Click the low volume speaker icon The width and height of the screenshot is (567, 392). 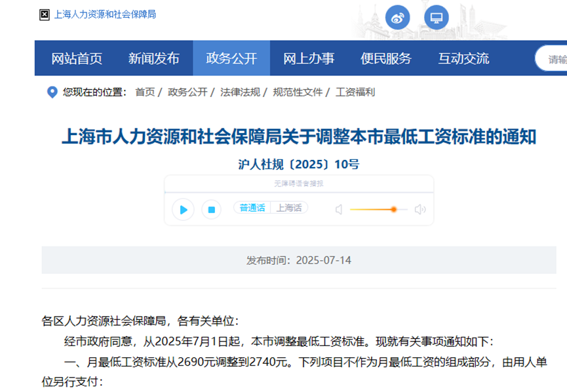[x=339, y=210]
